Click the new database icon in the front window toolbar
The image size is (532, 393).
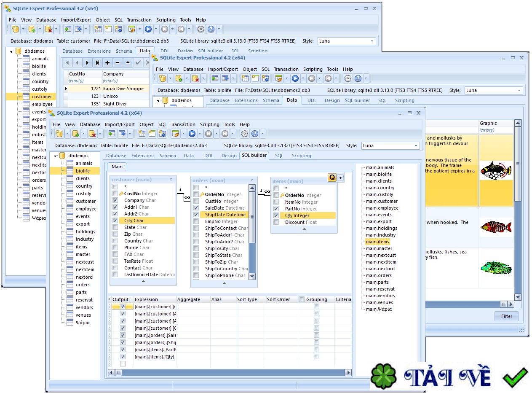(59, 134)
